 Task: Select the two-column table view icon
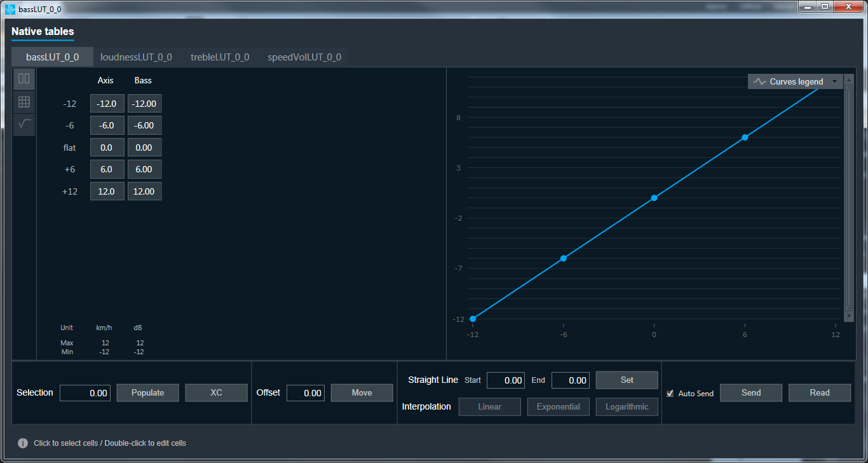coord(24,79)
